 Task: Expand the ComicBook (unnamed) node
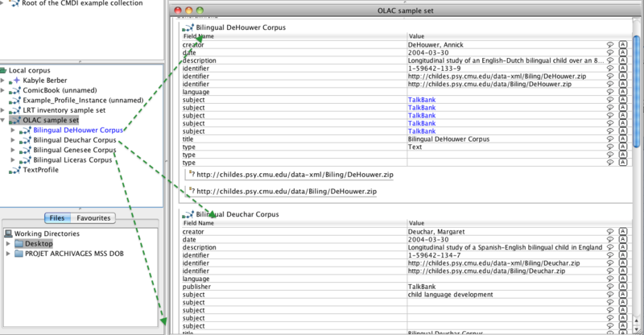coord(2,90)
